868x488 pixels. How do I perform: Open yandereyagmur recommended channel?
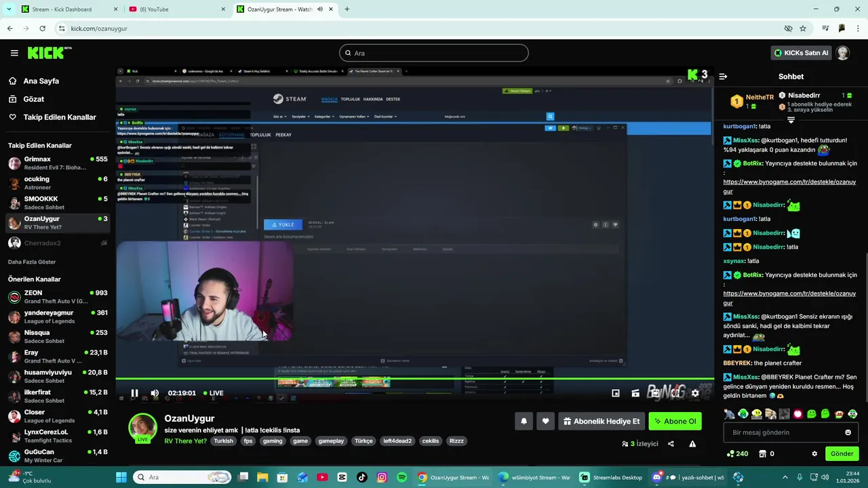[58, 317]
